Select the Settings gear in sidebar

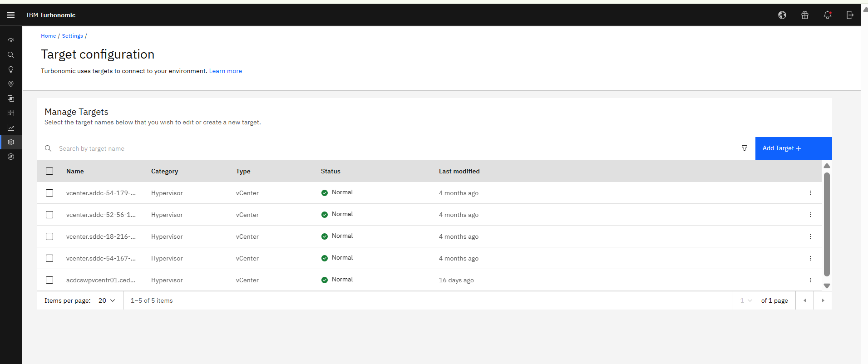click(x=11, y=142)
